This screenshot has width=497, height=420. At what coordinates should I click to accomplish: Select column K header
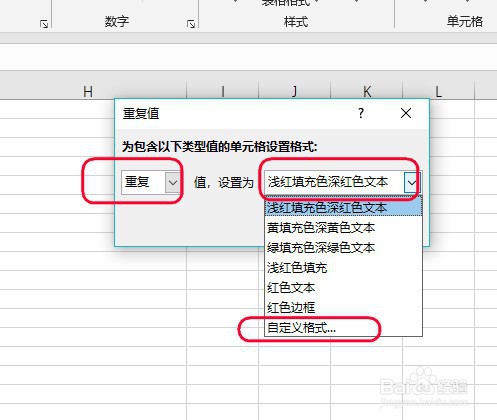click(367, 91)
